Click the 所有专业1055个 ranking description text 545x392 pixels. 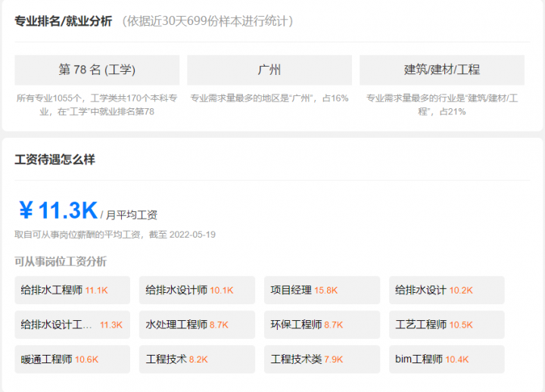tap(97, 104)
